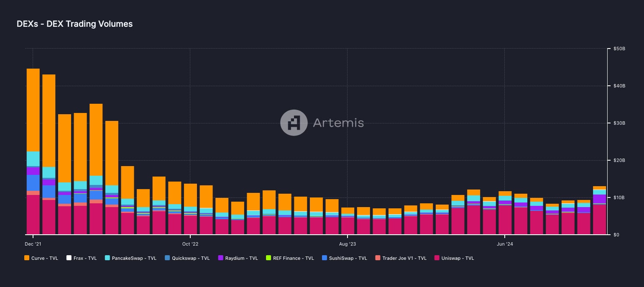Toggle the Uniswap - TVL legend label
The height and width of the screenshot is (287, 644).
(458, 258)
